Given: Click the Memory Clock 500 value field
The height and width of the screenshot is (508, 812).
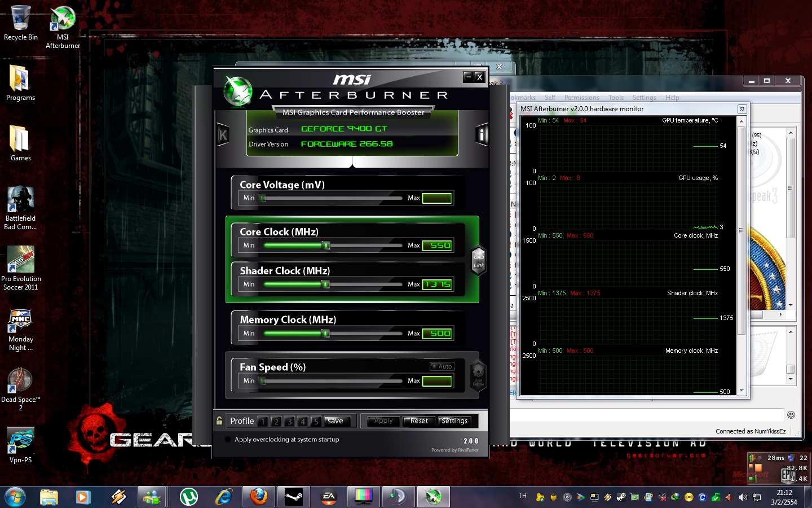Looking at the screenshot, I should coord(437,334).
